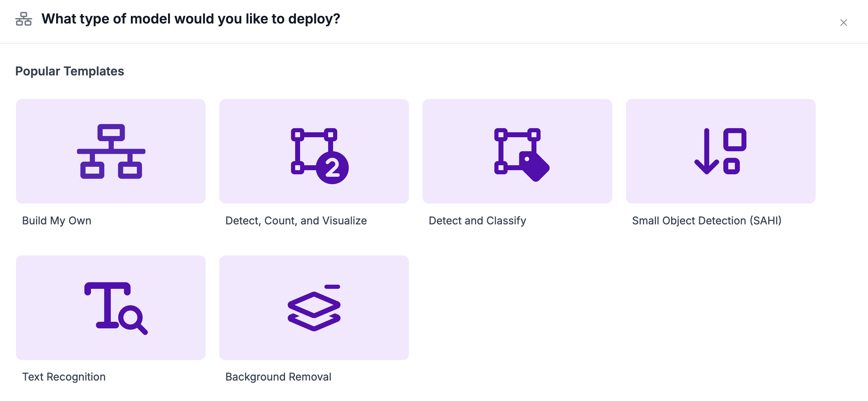Click the workflow icon beside the dialog title

tap(24, 19)
